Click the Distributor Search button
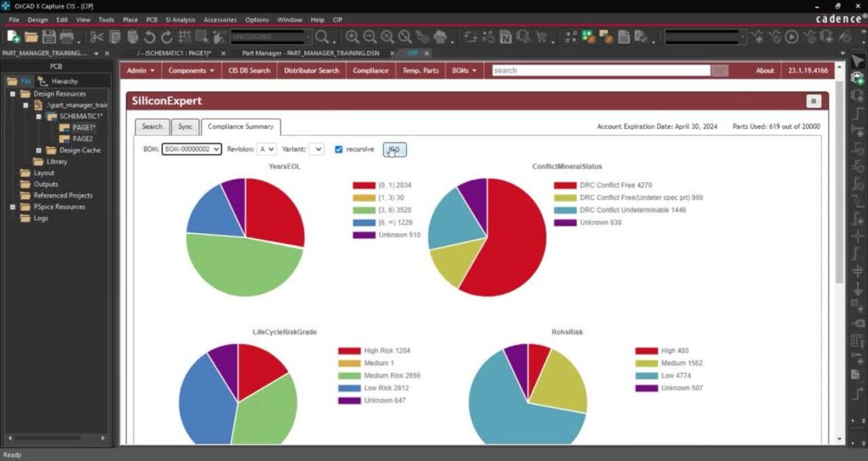This screenshot has height=461, width=868. (x=312, y=71)
